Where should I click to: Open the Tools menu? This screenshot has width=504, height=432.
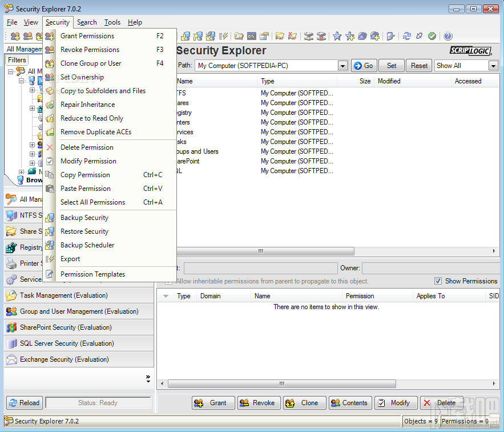click(112, 22)
